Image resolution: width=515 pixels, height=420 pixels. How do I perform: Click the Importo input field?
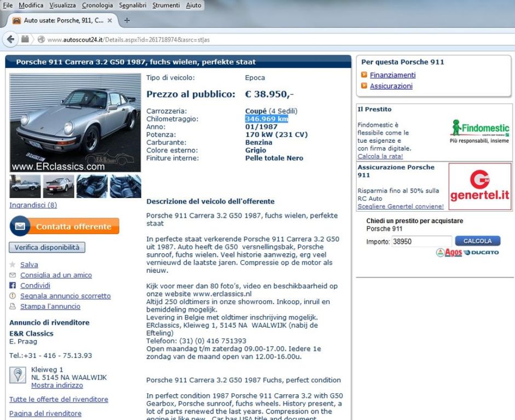(421, 242)
